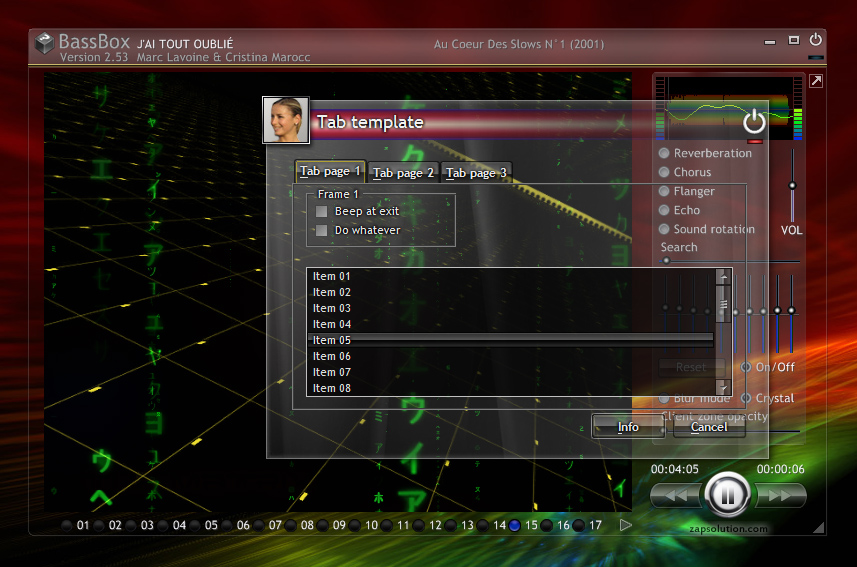Select Item 07 in the list
This screenshot has width=857, height=567.
point(511,372)
